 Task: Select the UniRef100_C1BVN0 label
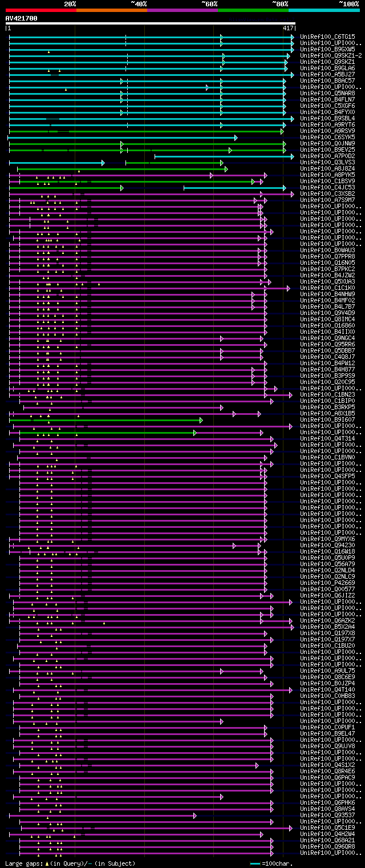pos(327,457)
